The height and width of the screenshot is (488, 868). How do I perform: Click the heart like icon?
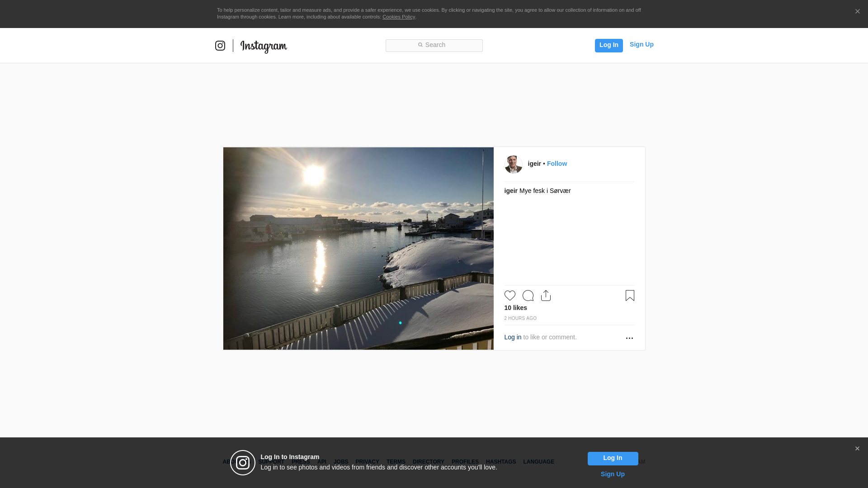509,296
